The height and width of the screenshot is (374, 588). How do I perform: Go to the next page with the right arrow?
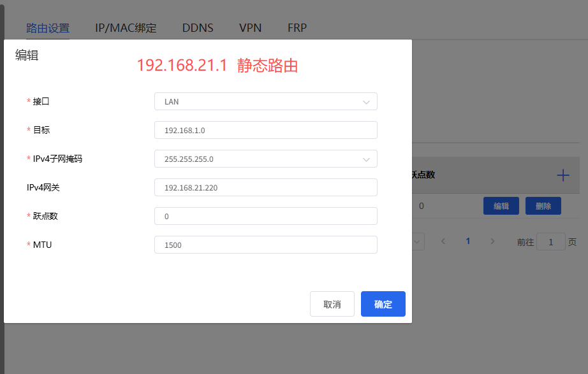click(492, 241)
